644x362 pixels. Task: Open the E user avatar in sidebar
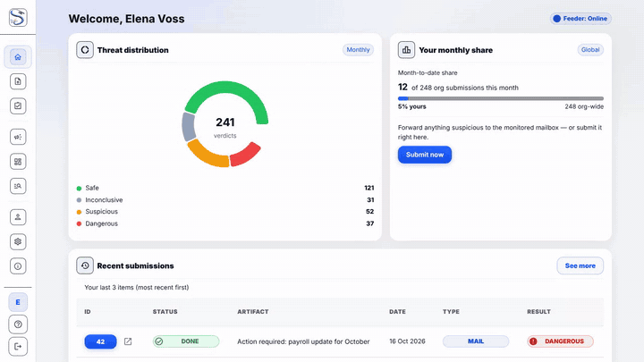pos(18,302)
